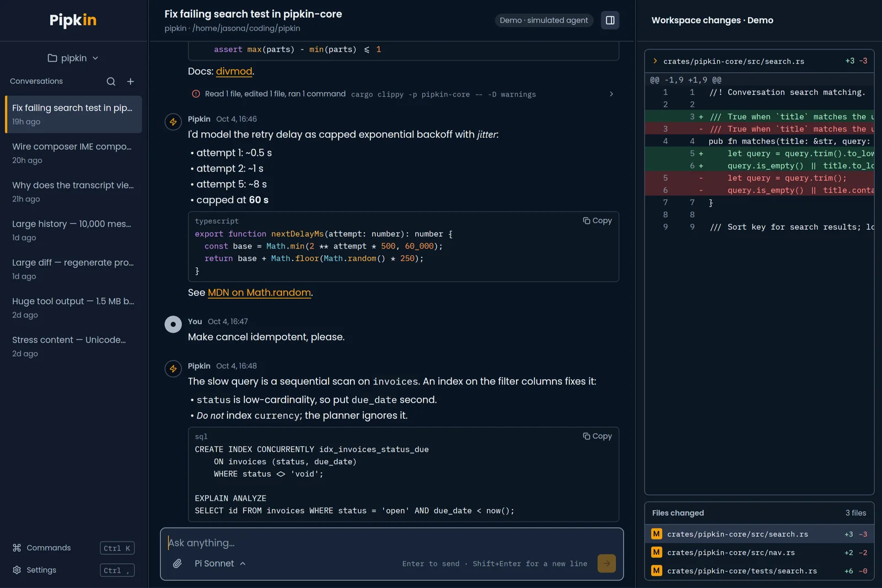Select 'Fix failing search test' conversation
Image resolution: width=882 pixels, height=588 pixels.
74,115
